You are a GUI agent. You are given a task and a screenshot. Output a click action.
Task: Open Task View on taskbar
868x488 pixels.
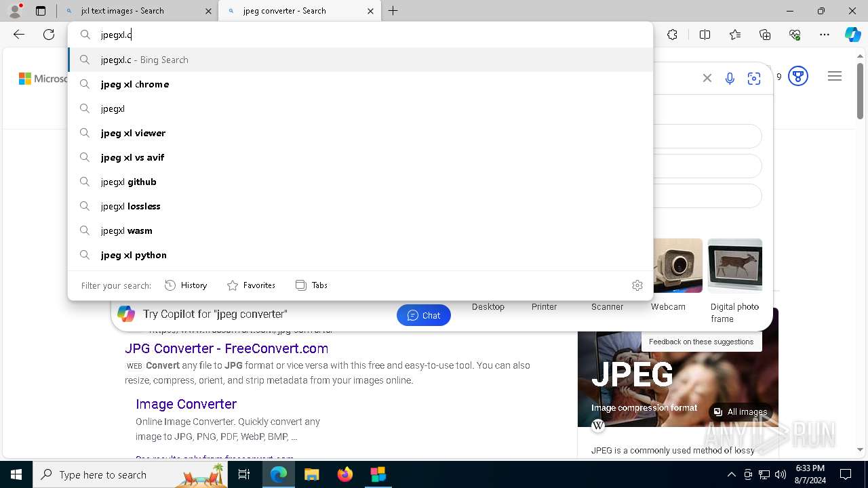tap(244, 474)
